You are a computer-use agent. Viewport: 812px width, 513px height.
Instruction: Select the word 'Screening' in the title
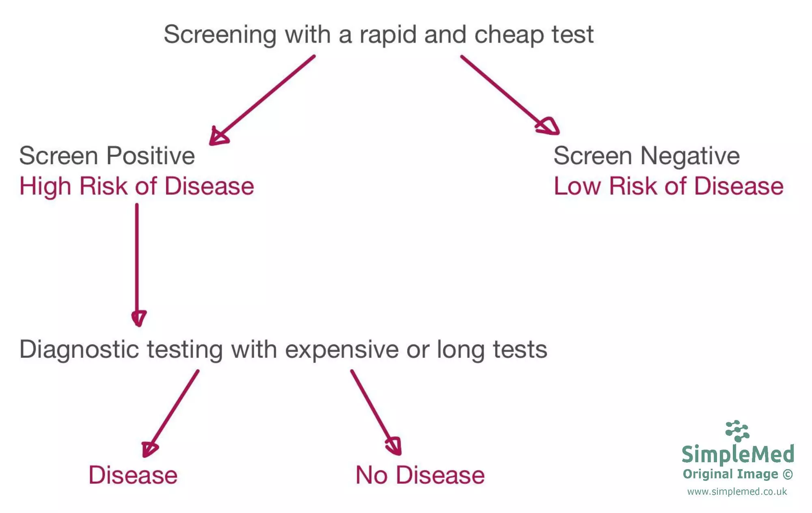click(x=220, y=35)
